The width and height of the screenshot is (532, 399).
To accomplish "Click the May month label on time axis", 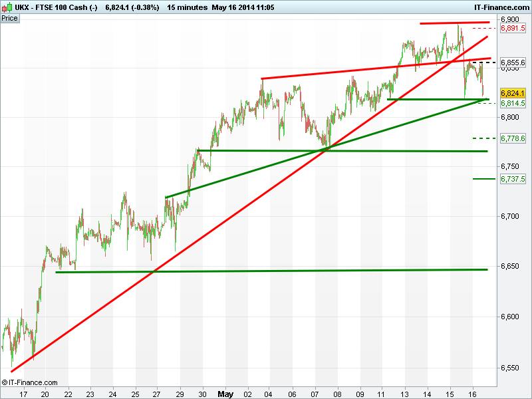I will click(225, 393).
